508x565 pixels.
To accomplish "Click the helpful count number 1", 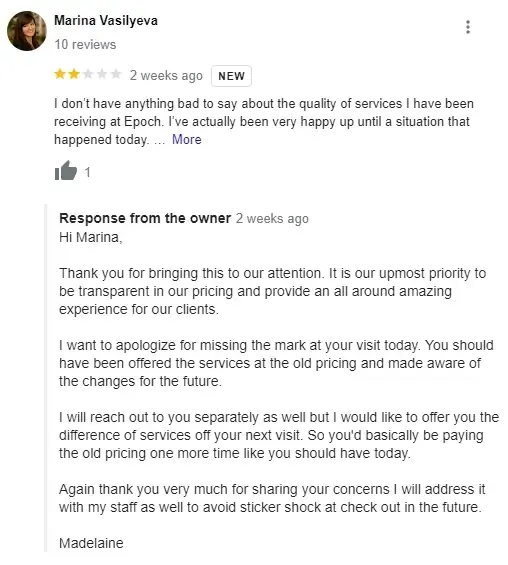I will point(88,172).
